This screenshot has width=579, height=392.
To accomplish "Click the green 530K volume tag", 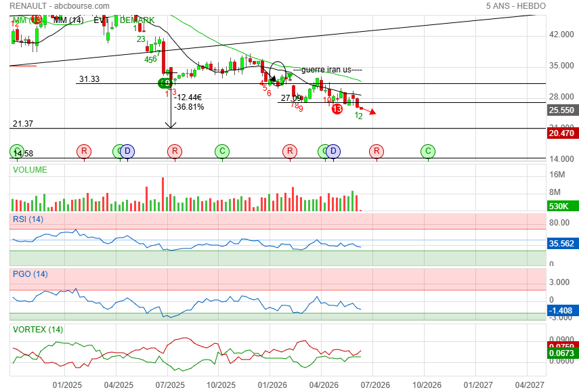I will click(563, 206).
